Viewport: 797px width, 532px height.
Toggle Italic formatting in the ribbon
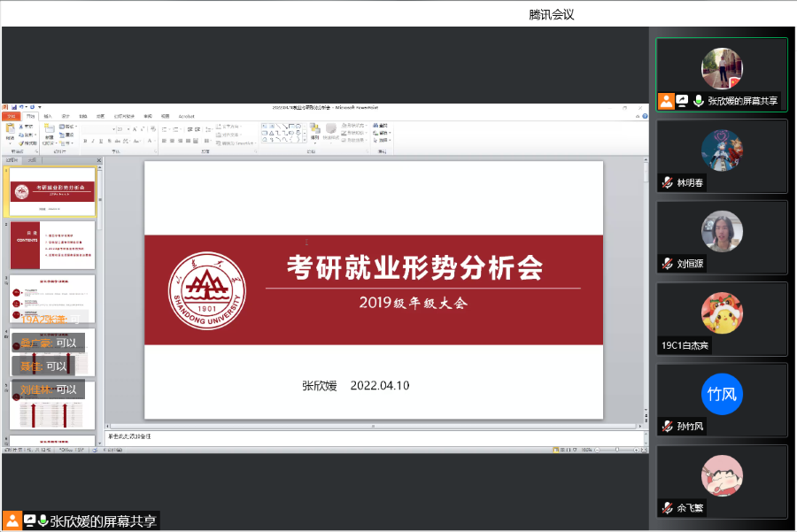(93, 141)
